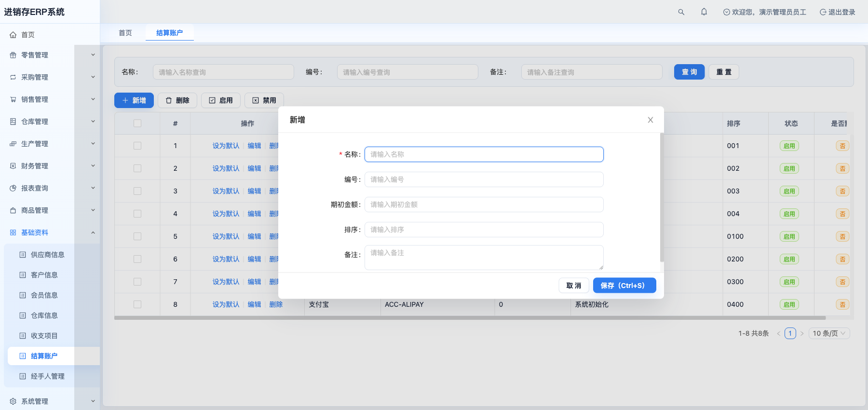
Task: Switch to the 首页 tab
Action: tap(125, 33)
